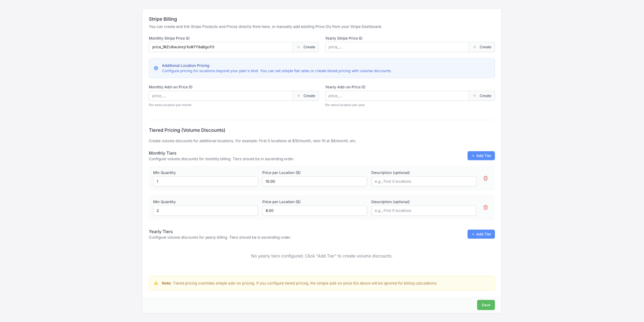Click the first tier's Description field
This screenshot has height=322, width=644.
(423, 182)
